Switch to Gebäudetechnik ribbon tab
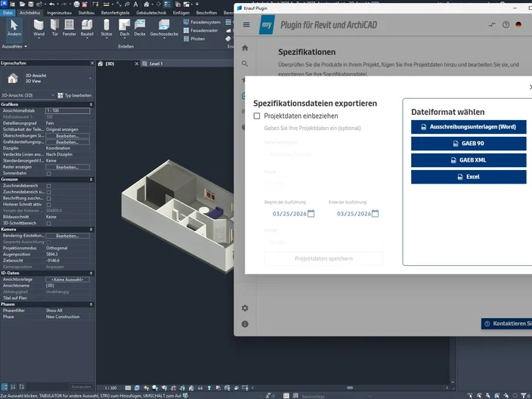The width and height of the screenshot is (532, 399). click(151, 13)
